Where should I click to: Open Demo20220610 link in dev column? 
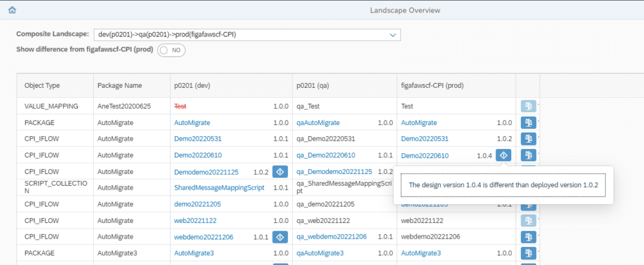click(x=198, y=155)
